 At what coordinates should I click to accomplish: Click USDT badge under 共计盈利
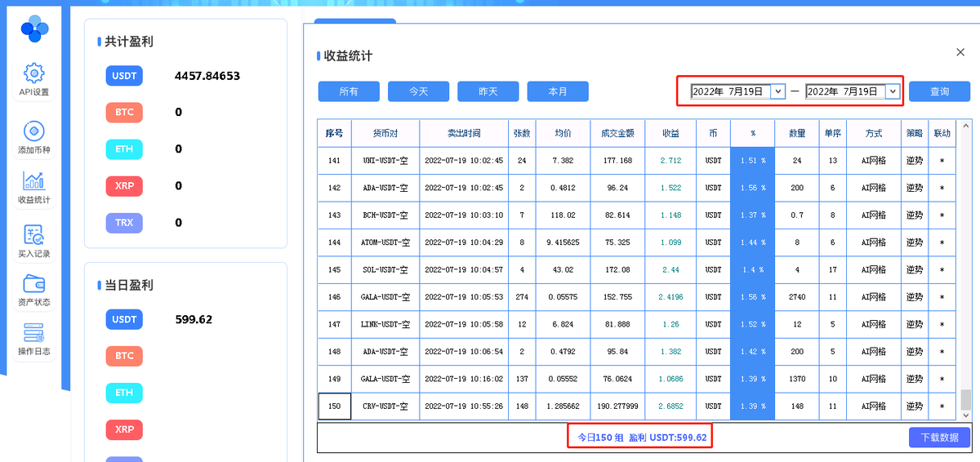tap(124, 76)
